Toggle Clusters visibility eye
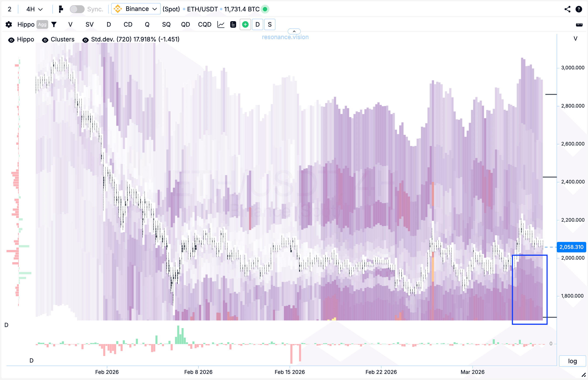The height and width of the screenshot is (380, 588). (45, 40)
